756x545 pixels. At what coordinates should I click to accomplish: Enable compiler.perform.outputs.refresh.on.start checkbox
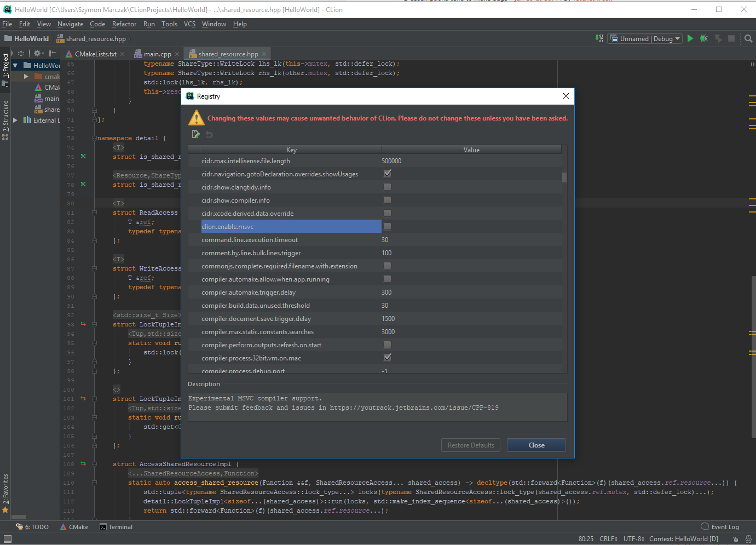(x=387, y=345)
